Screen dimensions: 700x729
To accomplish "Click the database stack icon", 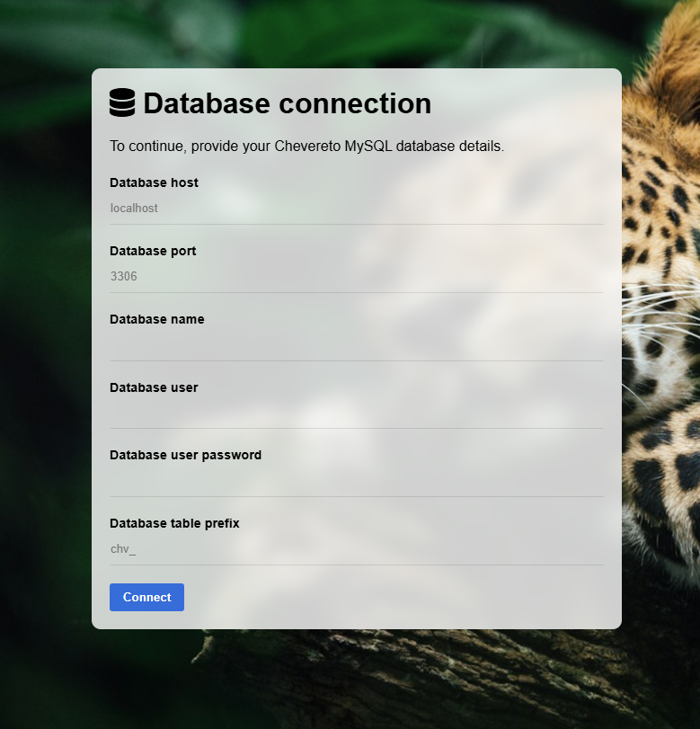I will (x=122, y=103).
